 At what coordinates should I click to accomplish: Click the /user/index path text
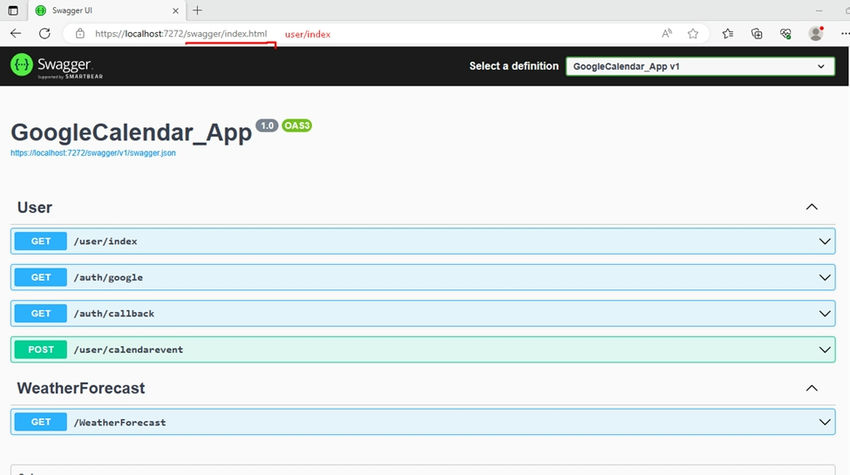[x=106, y=241]
